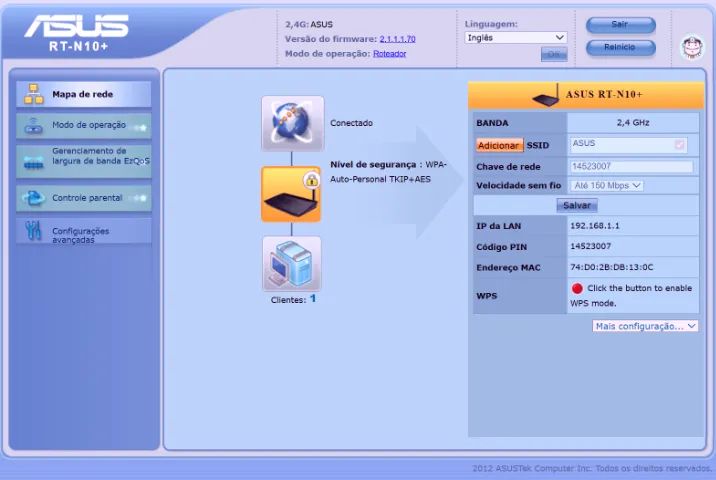The height and width of the screenshot is (480, 716).
Task: Click the avatar icon at top right
Action: (x=692, y=47)
